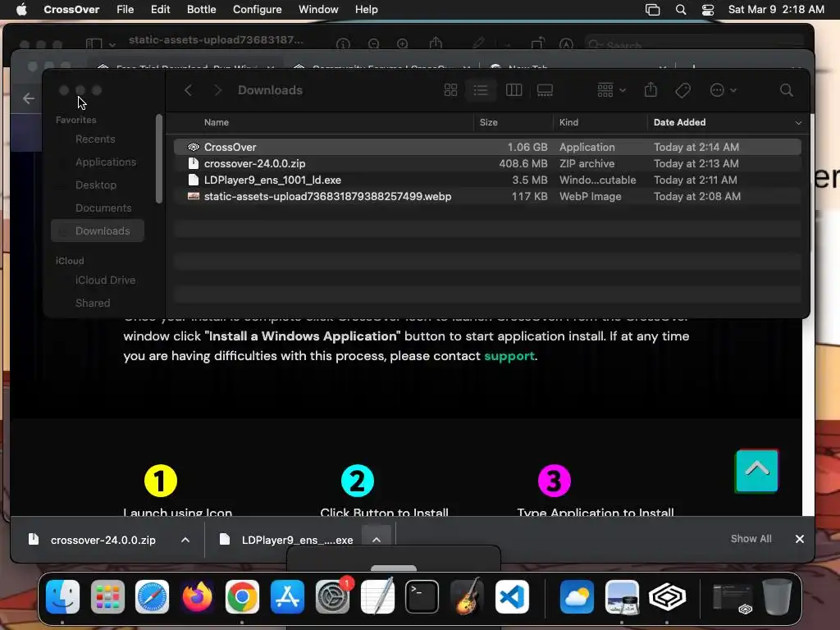Switch Finder to icon view
The image size is (840, 630).
(450, 90)
